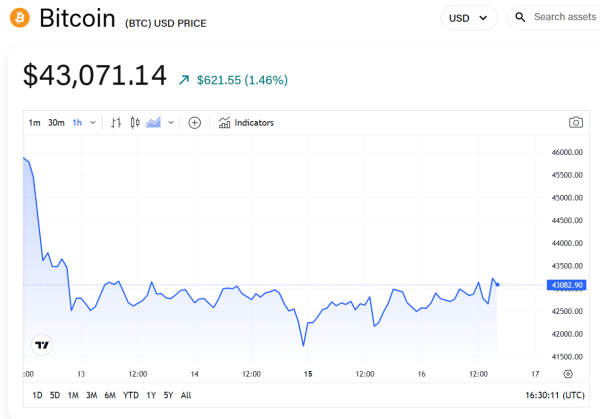Select the candlestick chart style icon

pyautogui.click(x=134, y=123)
